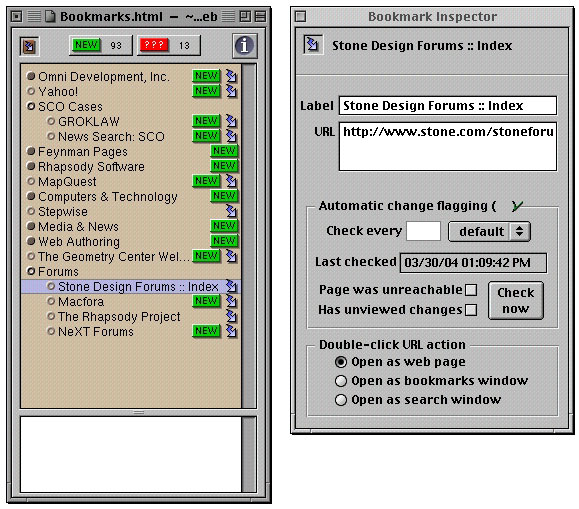Click the link arrow icon beside MapQuest
This screenshot has width=579, height=509.
tap(232, 181)
